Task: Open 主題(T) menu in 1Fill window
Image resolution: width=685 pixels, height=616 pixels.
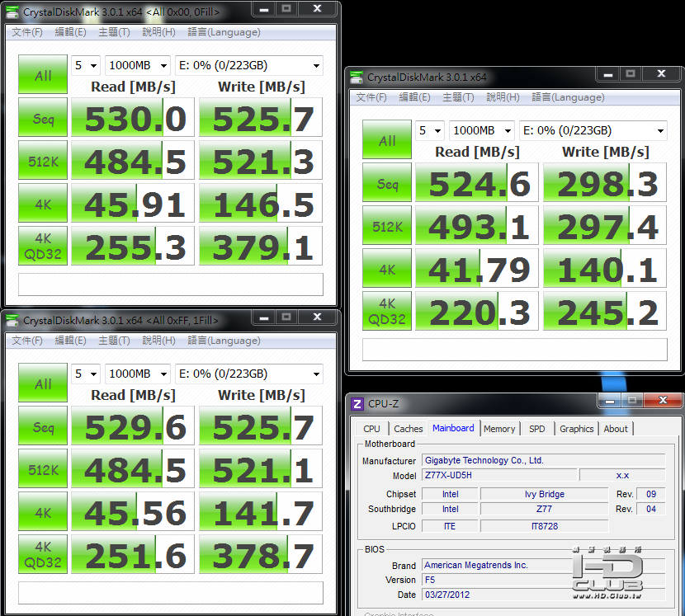Action: pos(114,340)
